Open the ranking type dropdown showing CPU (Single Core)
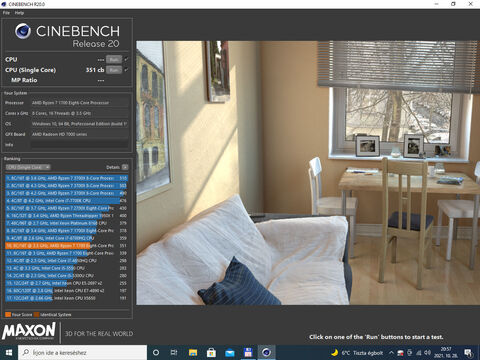 point(28,167)
